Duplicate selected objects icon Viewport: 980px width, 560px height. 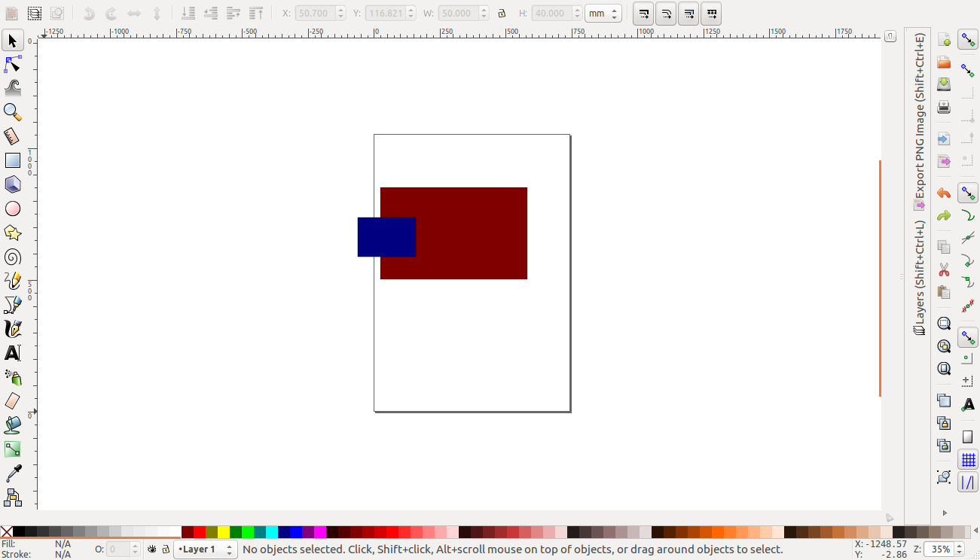[944, 400]
